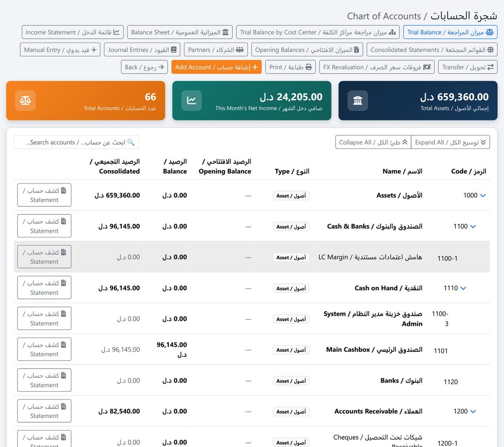Image resolution: width=504 pixels, height=447 pixels.
Task: Open the Income Statement report
Action: click(73, 32)
